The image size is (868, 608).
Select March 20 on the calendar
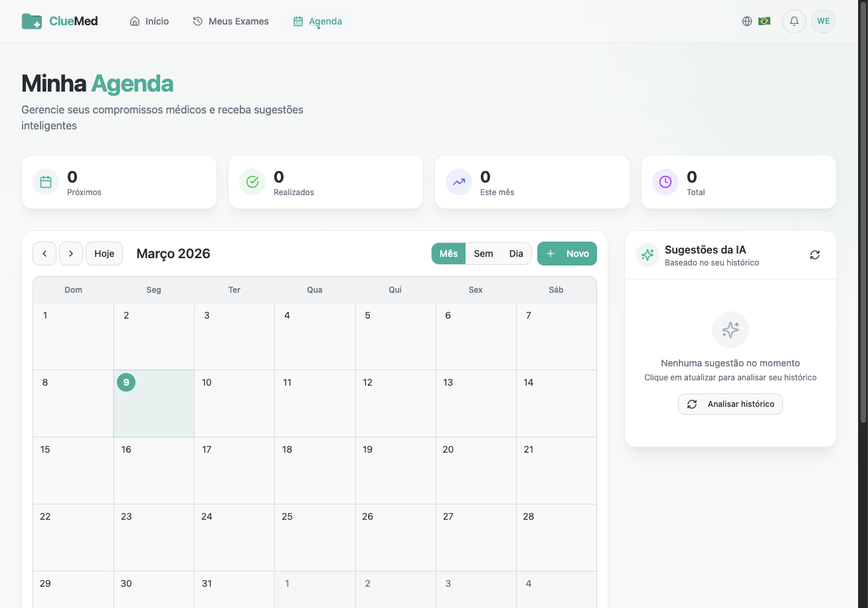476,471
